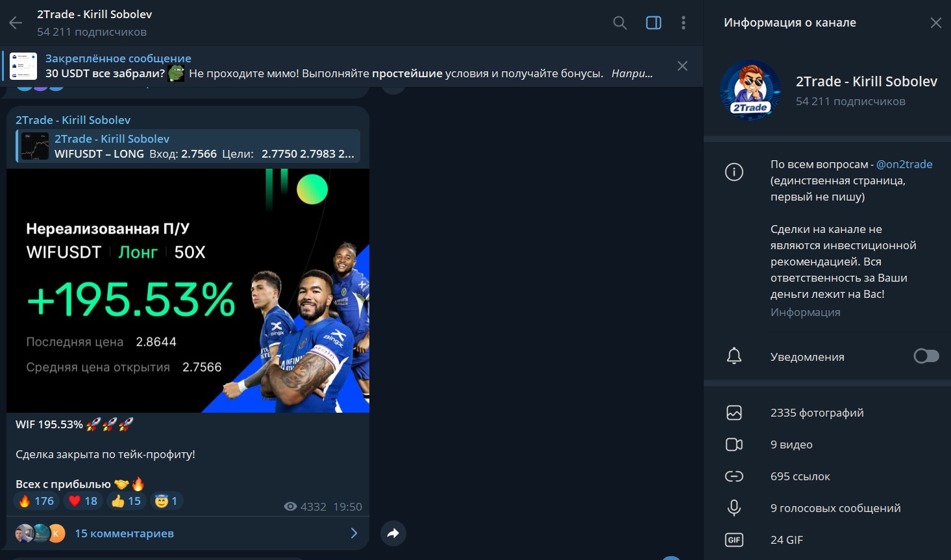Click the microphone voice messages icon

tap(734, 508)
